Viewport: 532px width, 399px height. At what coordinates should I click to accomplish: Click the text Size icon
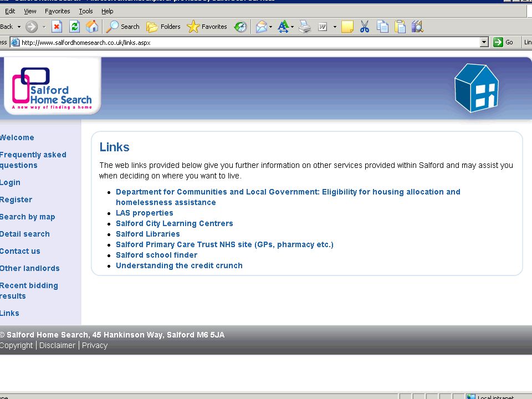point(283,27)
